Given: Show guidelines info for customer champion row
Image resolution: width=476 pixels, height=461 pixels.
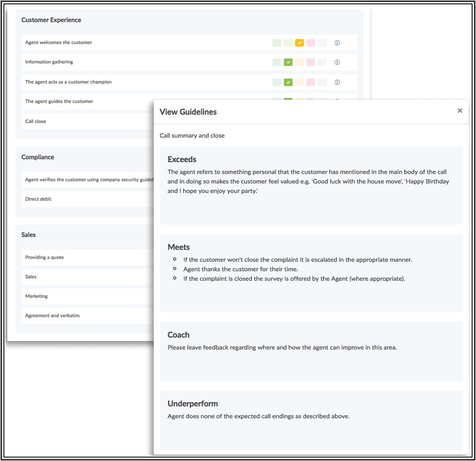Looking at the screenshot, I should [x=337, y=82].
